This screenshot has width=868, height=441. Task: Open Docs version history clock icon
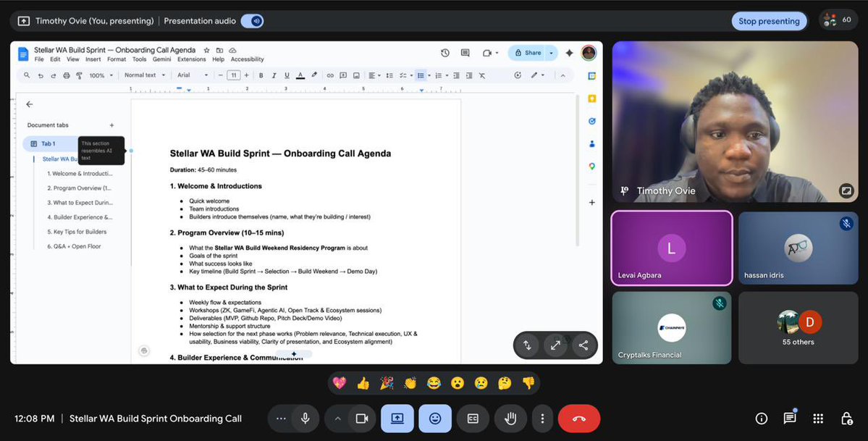(x=445, y=53)
